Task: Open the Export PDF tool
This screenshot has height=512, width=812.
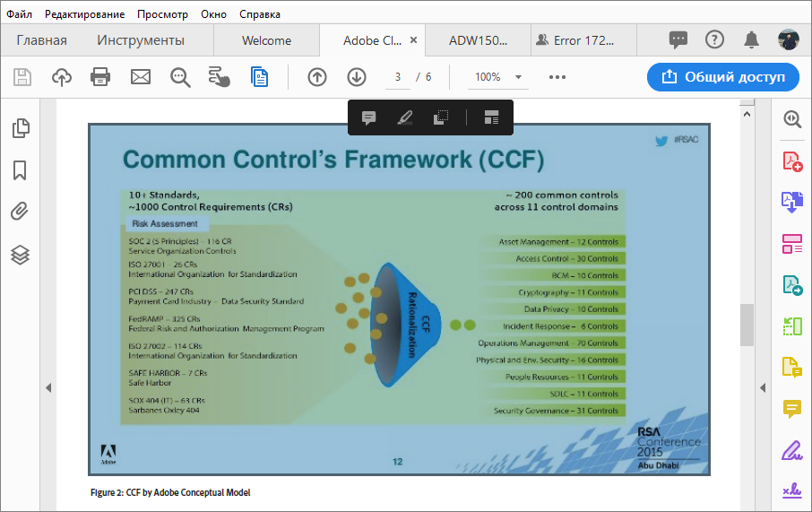Action: pos(792,285)
